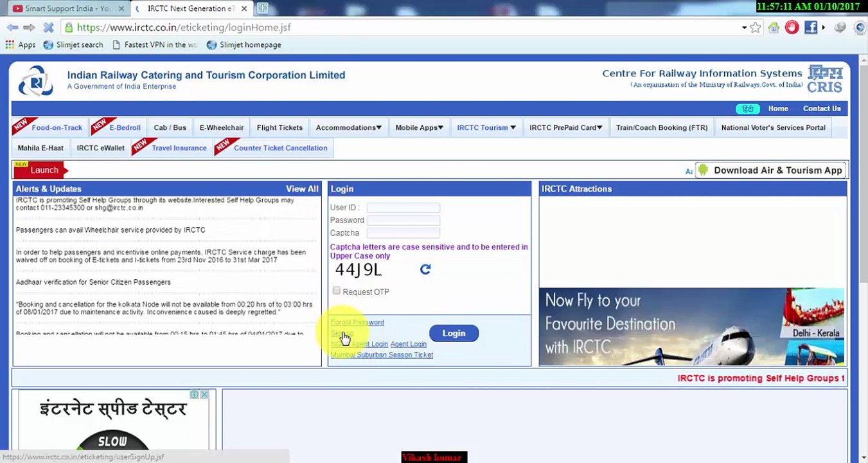Refresh the captcha image
Viewport: 868px width, 463px height.
coord(425,269)
